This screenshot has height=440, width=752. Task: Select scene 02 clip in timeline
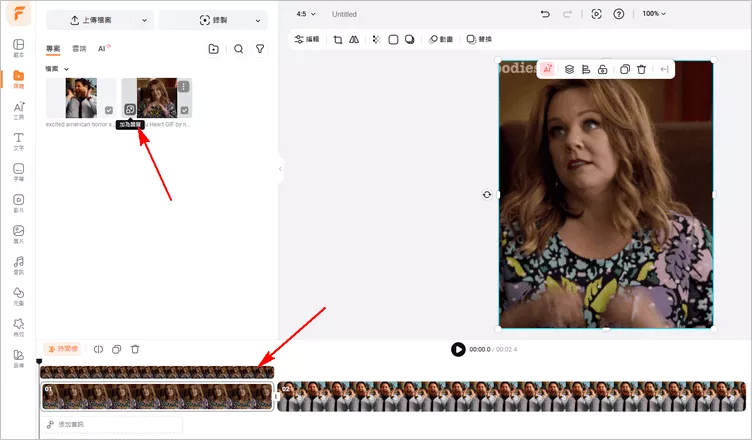(x=512, y=396)
